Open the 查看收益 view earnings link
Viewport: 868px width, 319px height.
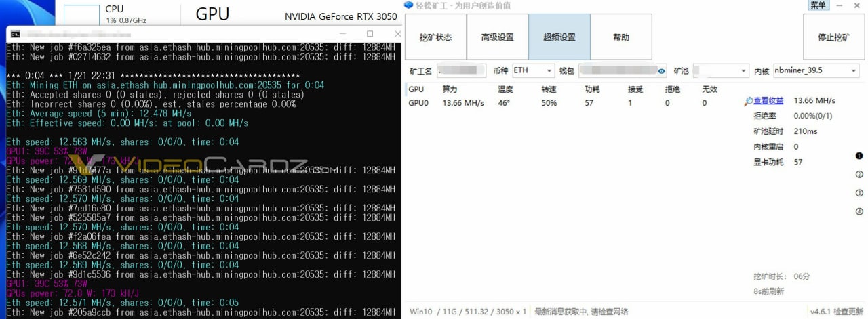tap(768, 101)
